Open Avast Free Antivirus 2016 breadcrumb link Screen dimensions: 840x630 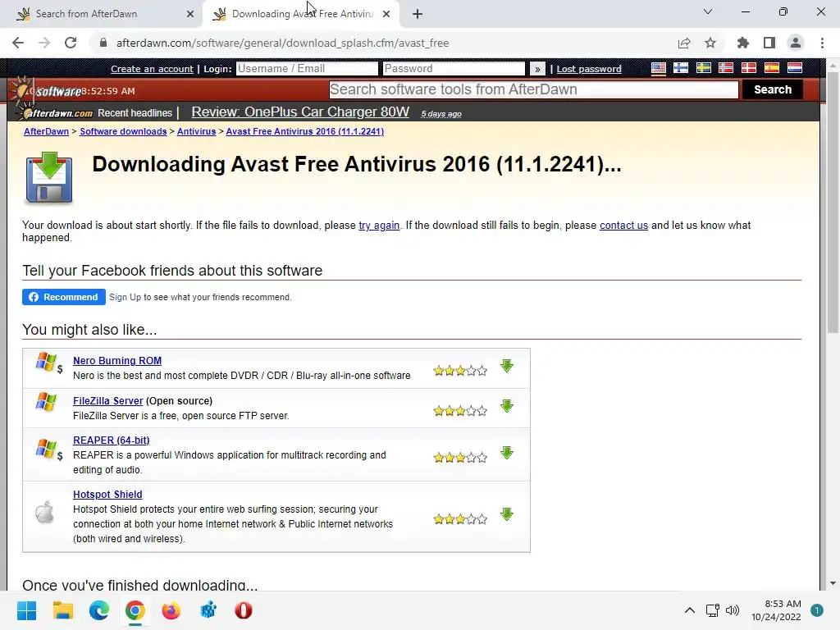(305, 131)
